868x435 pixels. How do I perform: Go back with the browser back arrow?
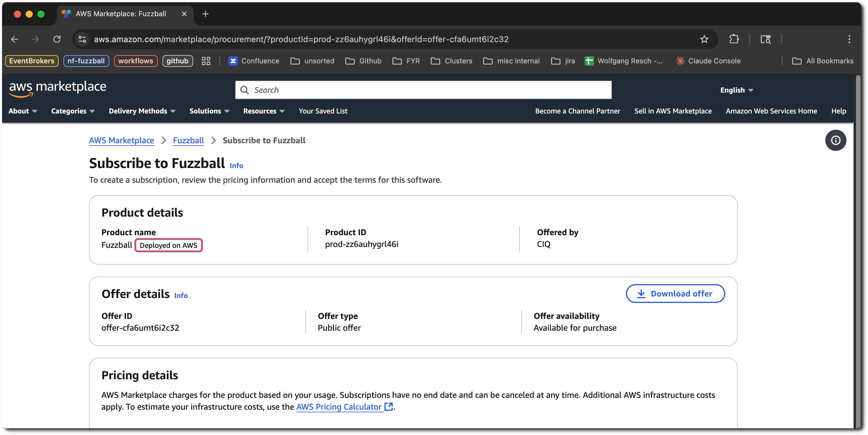[14, 39]
